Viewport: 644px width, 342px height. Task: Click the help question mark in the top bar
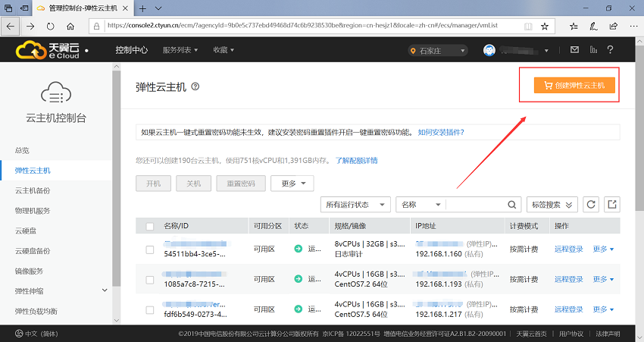pyautogui.click(x=610, y=51)
